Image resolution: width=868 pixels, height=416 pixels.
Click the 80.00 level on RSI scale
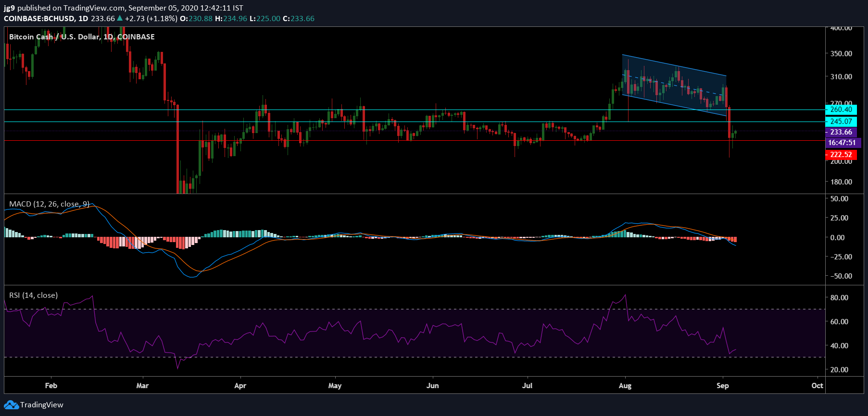[x=839, y=297]
